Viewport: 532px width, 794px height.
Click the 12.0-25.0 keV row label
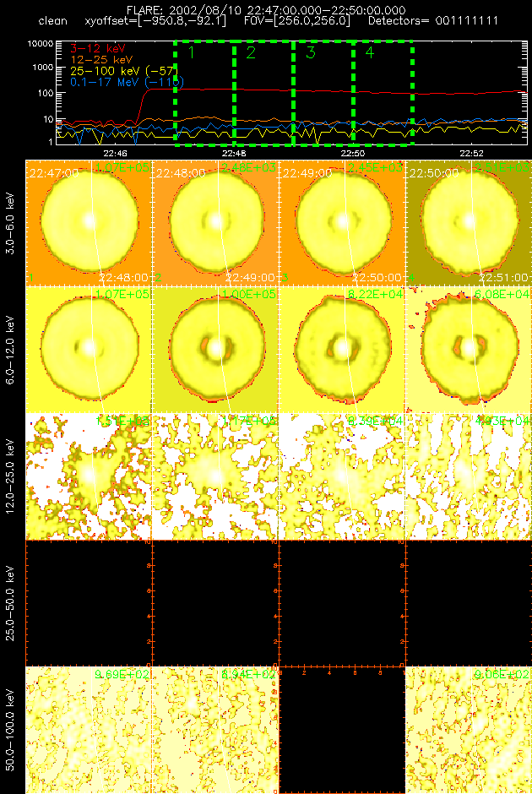point(10,476)
